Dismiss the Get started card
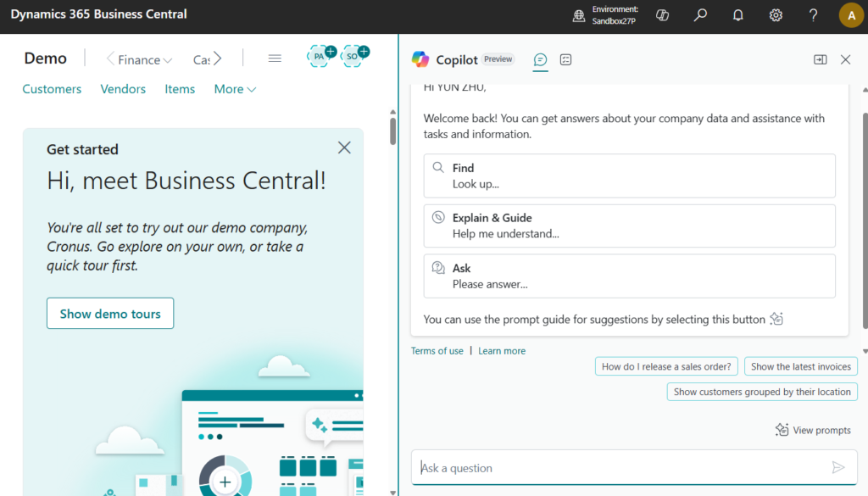Image resolution: width=868 pixels, height=496 pixels. (344, 148)
